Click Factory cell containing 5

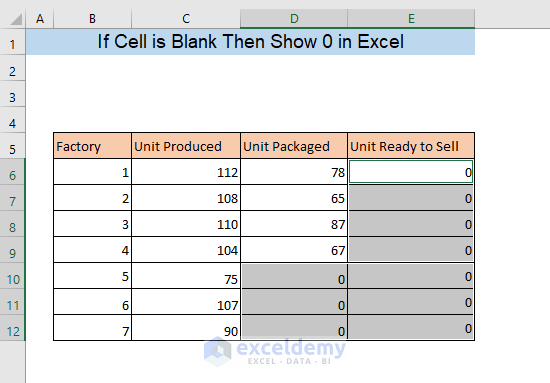click(x=93, y=276)
